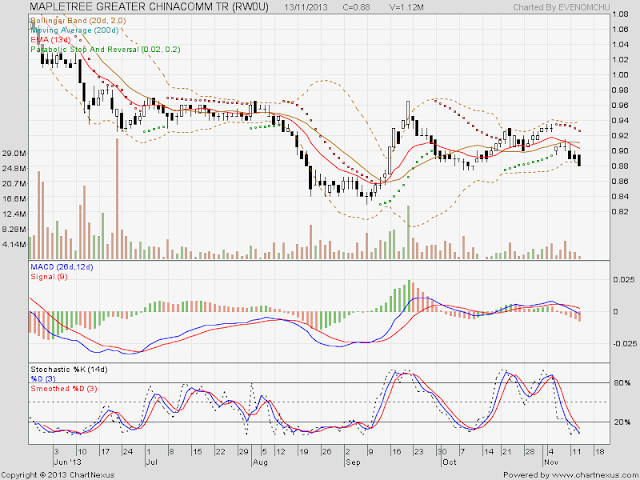Click the 1.06 price axis label
The height and width of the screenshot is (480, 640).
(x=620, y=29)
